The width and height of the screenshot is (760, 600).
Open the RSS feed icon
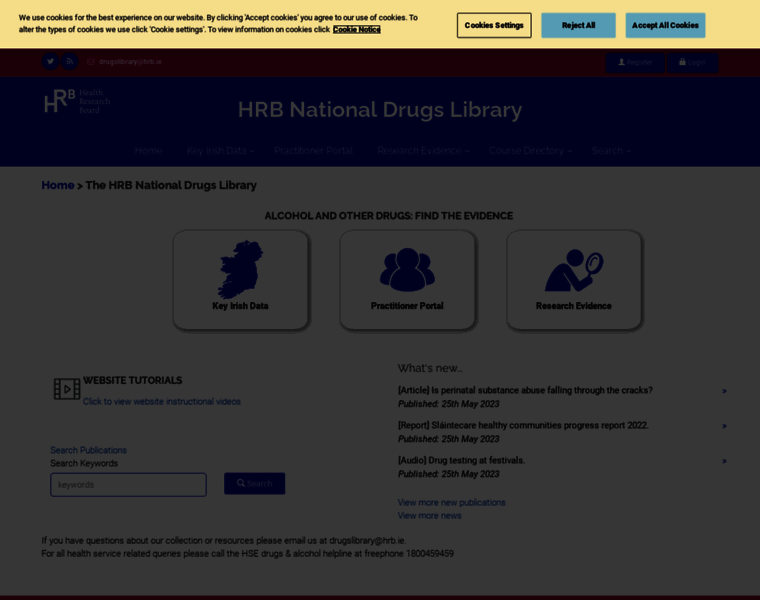point(70,62)
